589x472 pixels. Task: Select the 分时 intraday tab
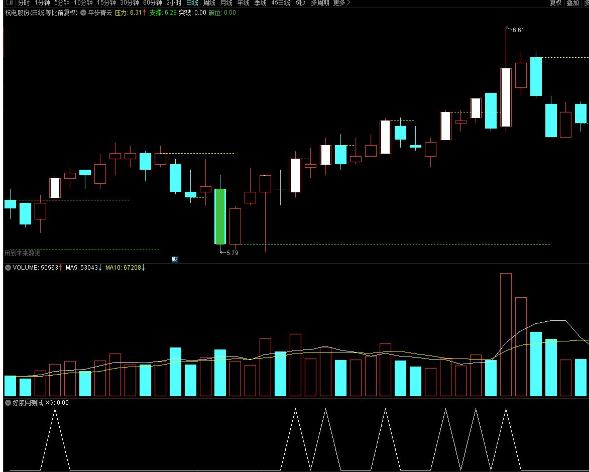23,3
